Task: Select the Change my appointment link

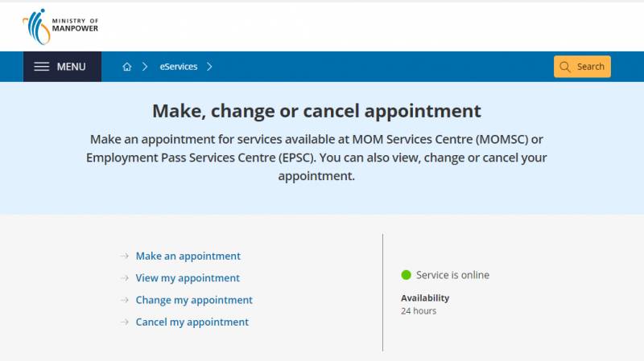Action: pyautogui.click(x=194, y=300)
